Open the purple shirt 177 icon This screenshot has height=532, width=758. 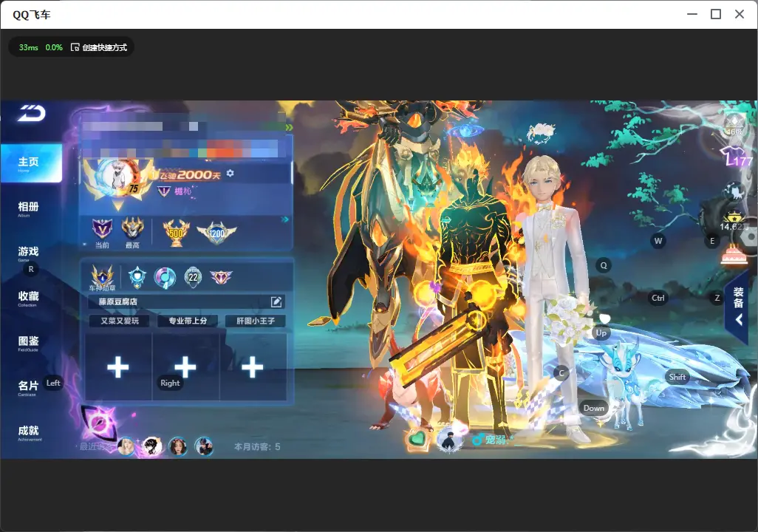point(735,157)
